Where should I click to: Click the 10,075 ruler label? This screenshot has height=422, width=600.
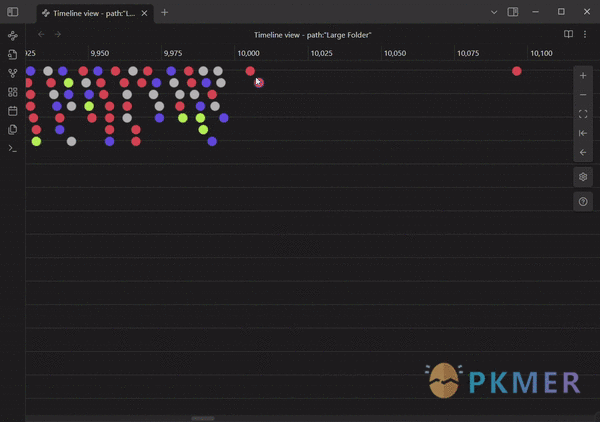[468, 53]
